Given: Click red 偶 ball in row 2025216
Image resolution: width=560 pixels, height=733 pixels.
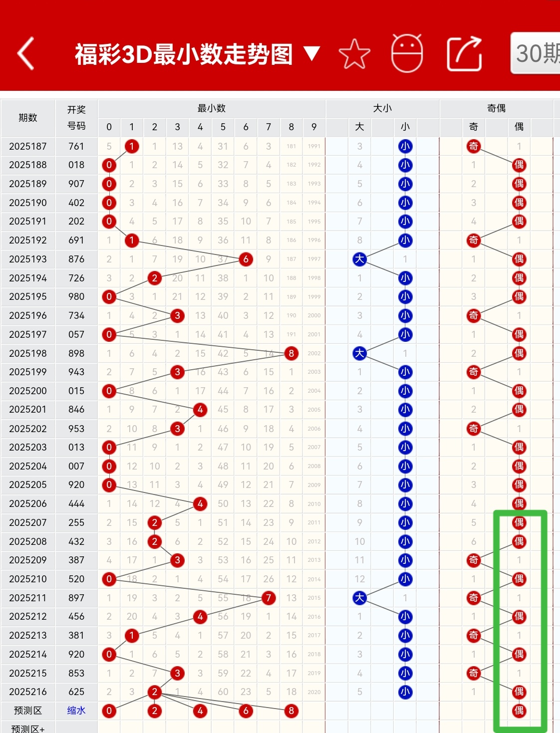Looking at the screenshot, I should click(519, 692).
